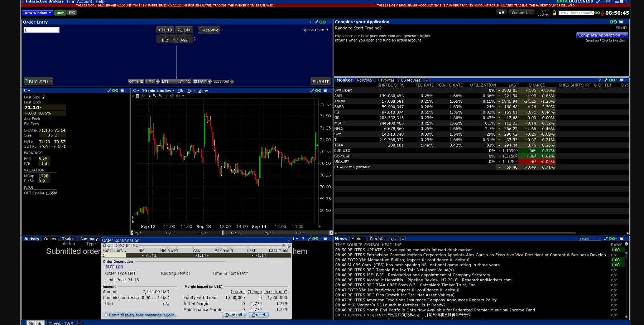The width and height of the screenshot is (644, 325).
Task: Click chart toolbar bar type icon
Action: (143, 96)
